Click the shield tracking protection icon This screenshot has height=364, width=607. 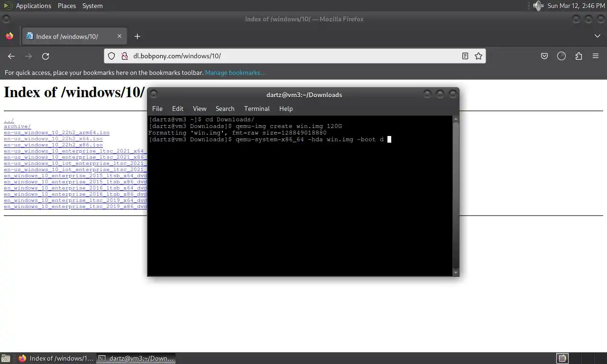tap(111, 56)
